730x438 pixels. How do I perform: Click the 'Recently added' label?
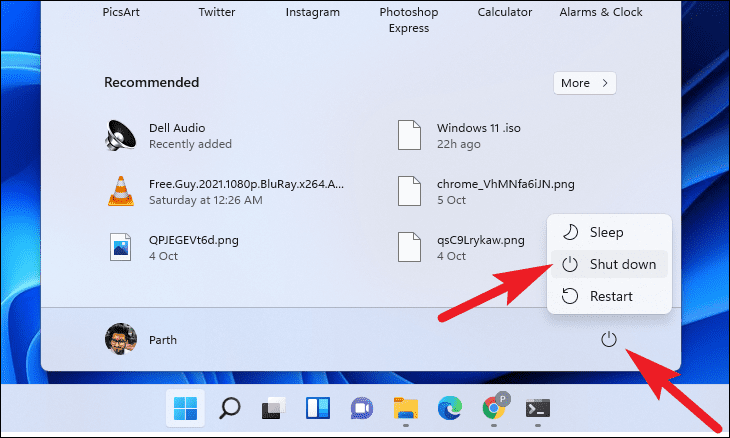tap(190, 144)
